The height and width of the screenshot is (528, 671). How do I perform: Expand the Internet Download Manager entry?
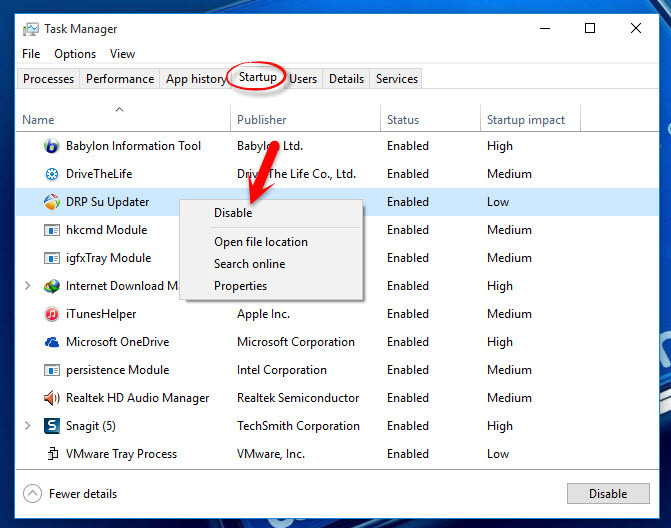coord(28,286)
